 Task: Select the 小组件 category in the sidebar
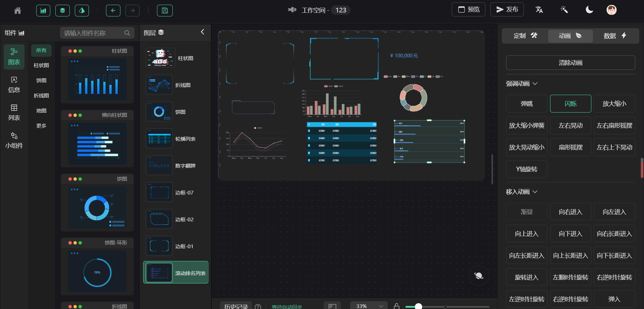click(14, 140)
